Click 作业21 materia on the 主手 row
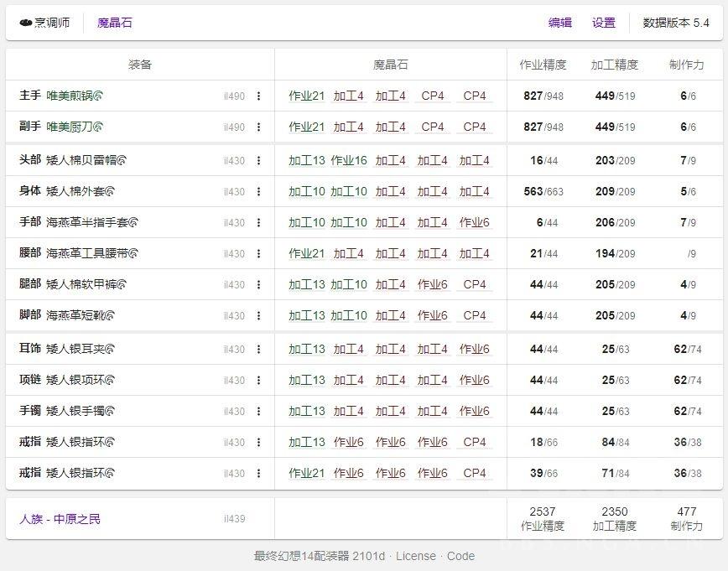 coord(306,96)
